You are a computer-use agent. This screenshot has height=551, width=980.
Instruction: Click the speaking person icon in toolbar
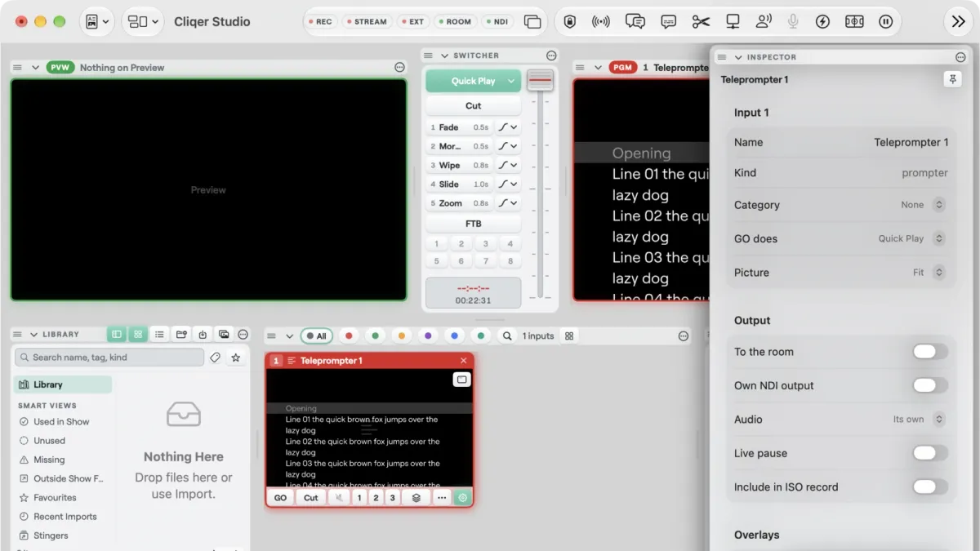(x=764, y=22)
